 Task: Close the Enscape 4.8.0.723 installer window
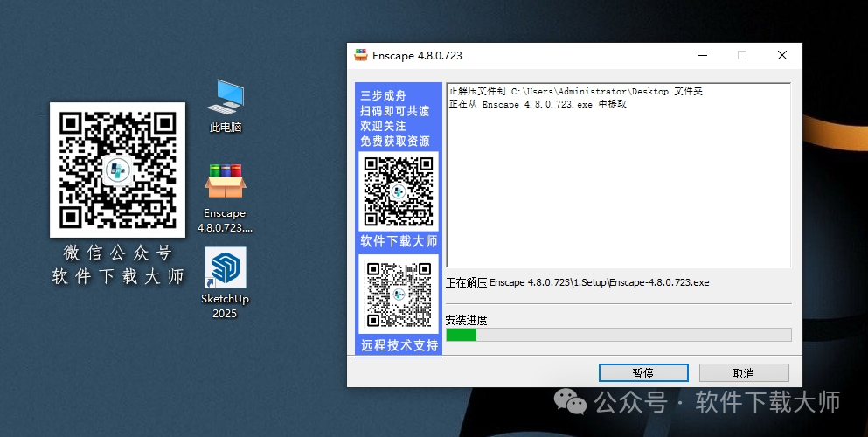782,55
